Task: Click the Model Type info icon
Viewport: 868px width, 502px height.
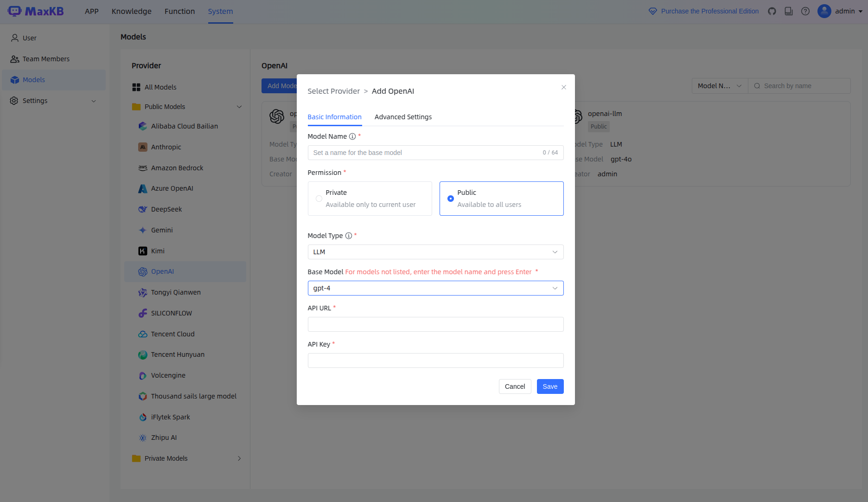Action: tap(349, 236)
